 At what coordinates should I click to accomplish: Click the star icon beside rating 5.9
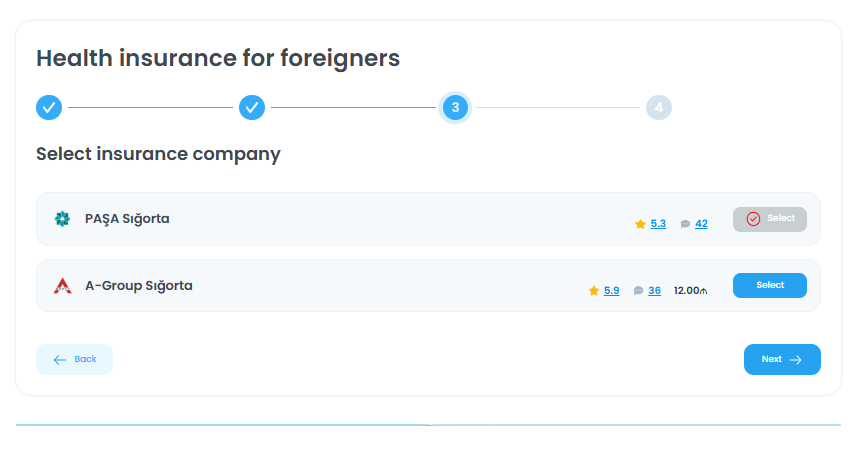pos(594,291)
